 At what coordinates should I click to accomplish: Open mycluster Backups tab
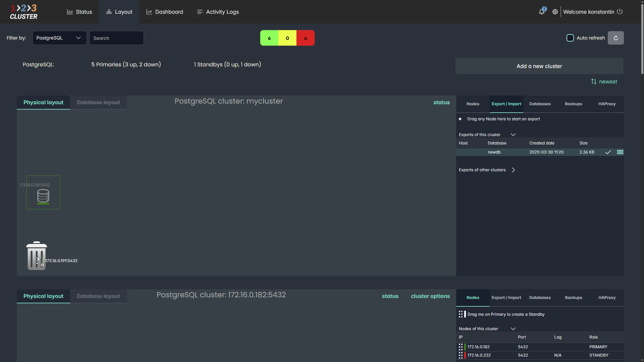coord(573,104)
